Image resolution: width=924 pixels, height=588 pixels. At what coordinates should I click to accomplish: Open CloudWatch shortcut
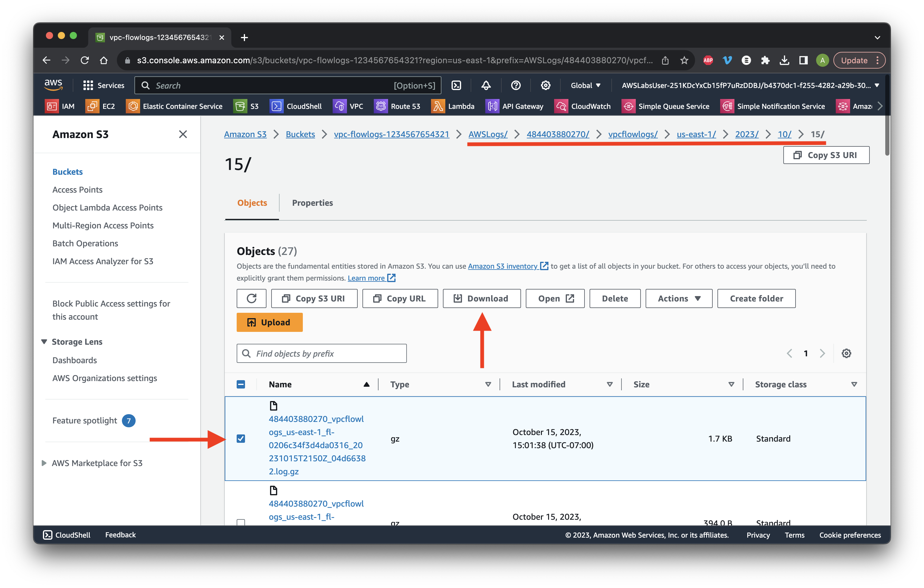[x=583, y=106]
